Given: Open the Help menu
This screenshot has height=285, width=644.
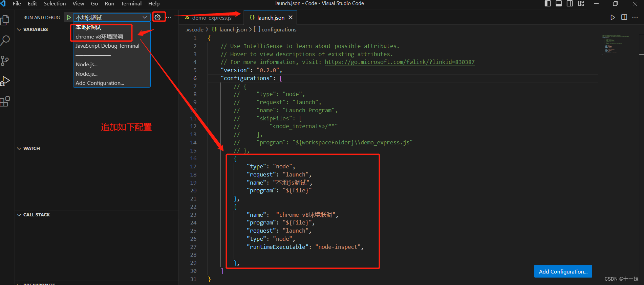Looking at the screenshot, I should coord(154,3).
